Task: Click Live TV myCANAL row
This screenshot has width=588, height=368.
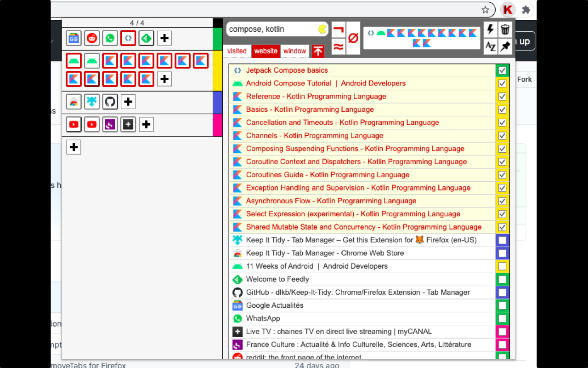Action: click(362, 332)
